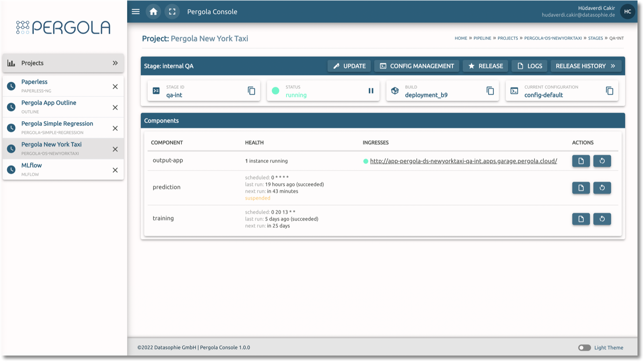Viewport: 644px width, 362px height.
Task: Navigate to Stages breadcrumb
Action: [x=595, y=38]
